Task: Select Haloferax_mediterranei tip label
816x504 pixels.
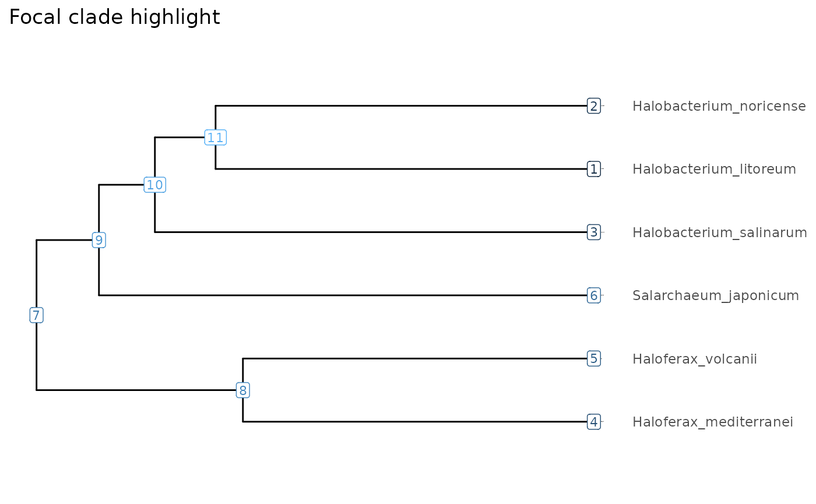Action: pyautogui.click(x=713, y=422)
